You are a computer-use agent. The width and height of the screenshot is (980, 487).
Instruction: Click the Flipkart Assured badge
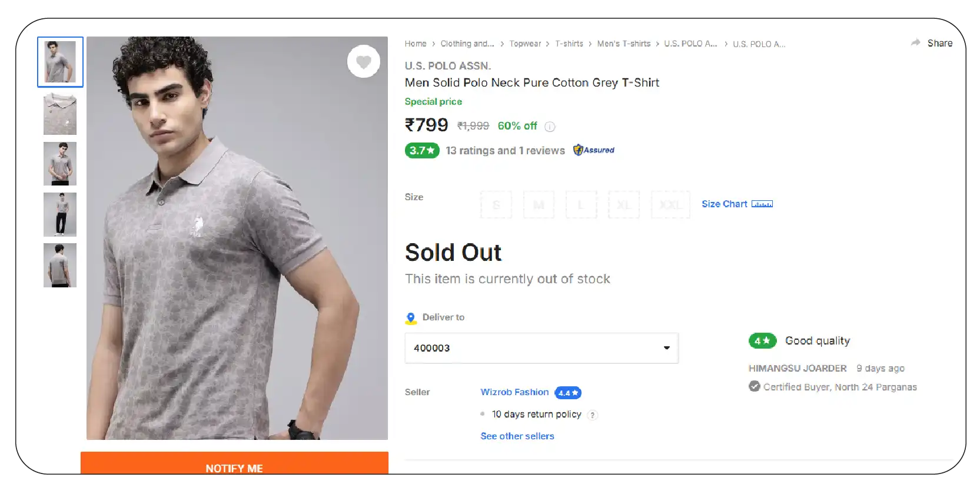pyautogui.click(x=593, y=150)
